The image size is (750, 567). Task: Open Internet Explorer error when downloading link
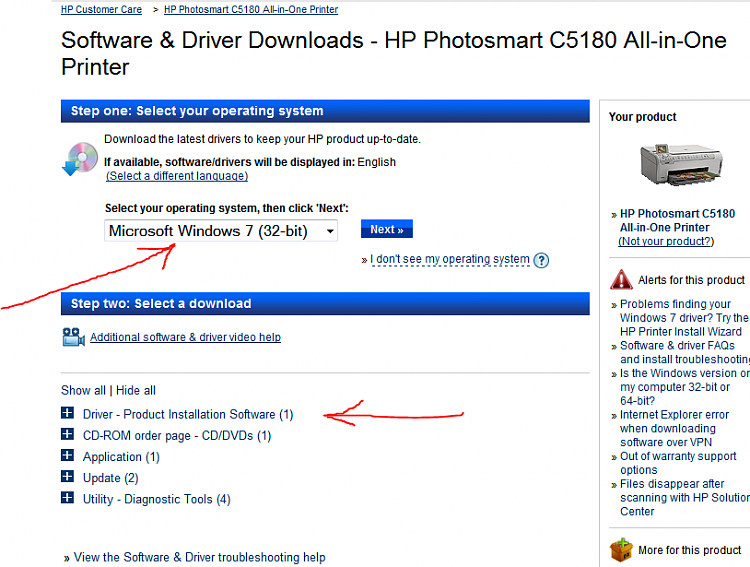pos(674,428)
